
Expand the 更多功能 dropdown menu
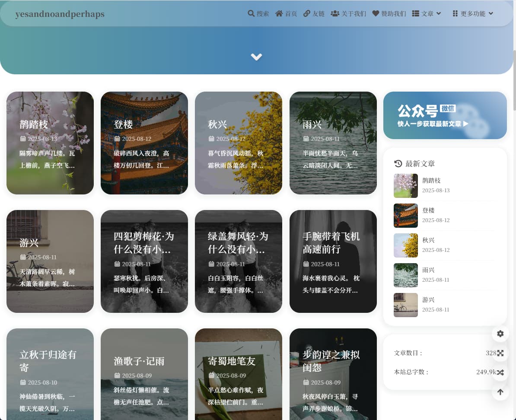tap(473, 13)
